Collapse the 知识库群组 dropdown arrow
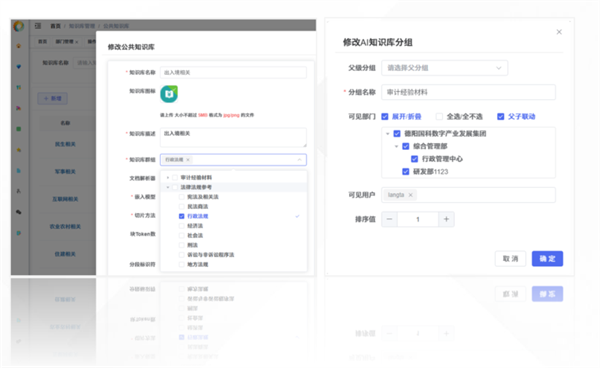Screen dimensions: 600x368 (300, 160)
